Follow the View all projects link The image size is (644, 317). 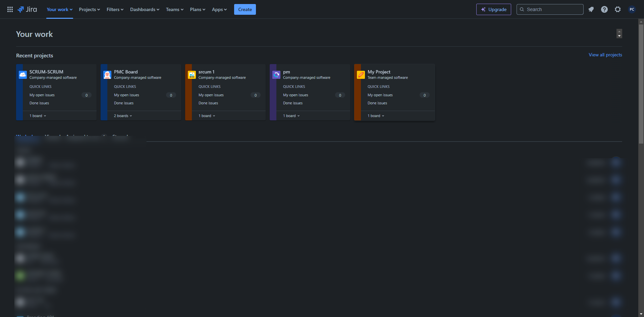click(x=605, y=55)
